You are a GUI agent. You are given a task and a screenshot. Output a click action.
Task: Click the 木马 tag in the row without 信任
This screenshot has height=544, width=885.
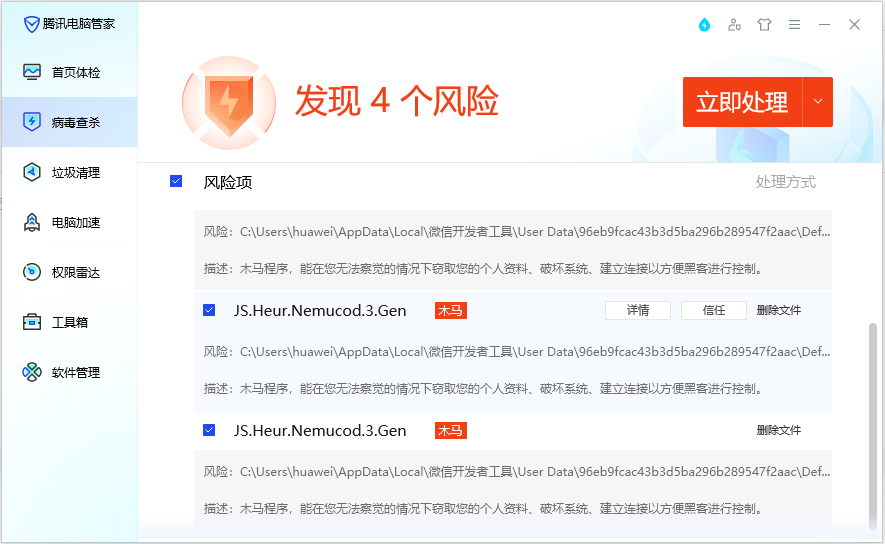[x=450, y=431]
